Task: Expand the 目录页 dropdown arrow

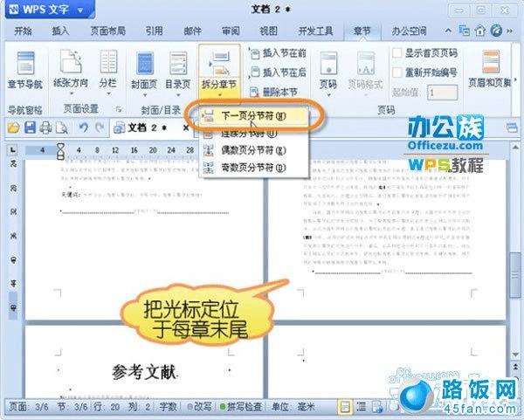Action: pyautogui.click(x=178, y=95)
